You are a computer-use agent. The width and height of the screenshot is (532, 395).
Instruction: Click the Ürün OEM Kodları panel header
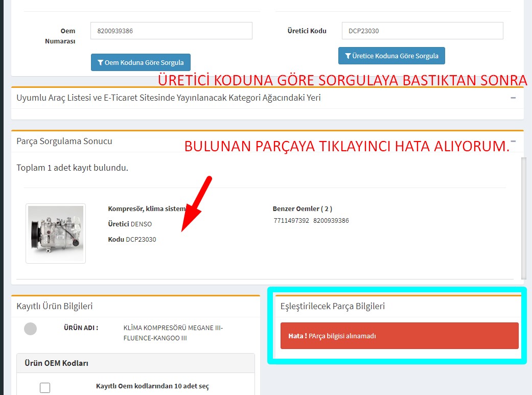[135, 363]
